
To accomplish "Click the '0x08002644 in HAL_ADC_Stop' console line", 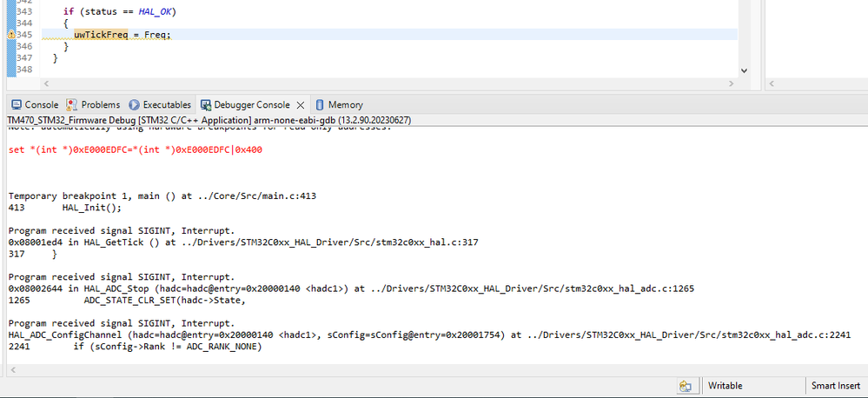I will point(351,289).
